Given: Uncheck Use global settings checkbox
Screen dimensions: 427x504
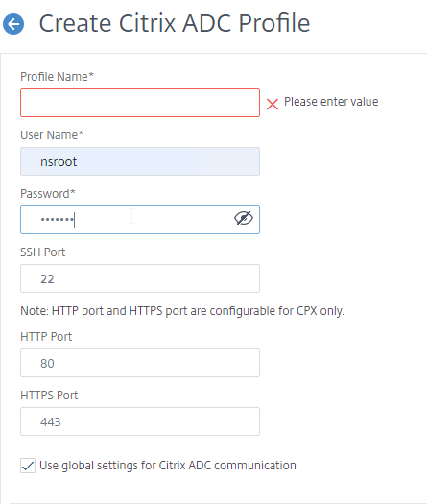Looking at the screenshot, I should 28,466.
